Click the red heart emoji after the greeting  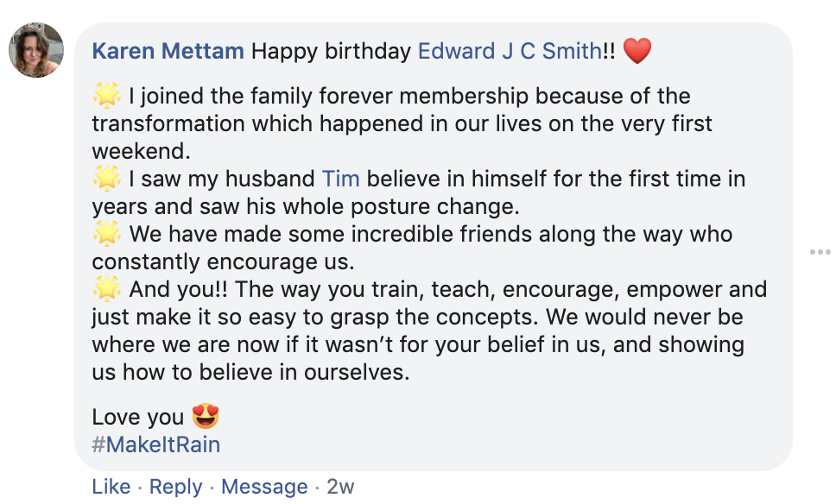click(x=636, y=52)
